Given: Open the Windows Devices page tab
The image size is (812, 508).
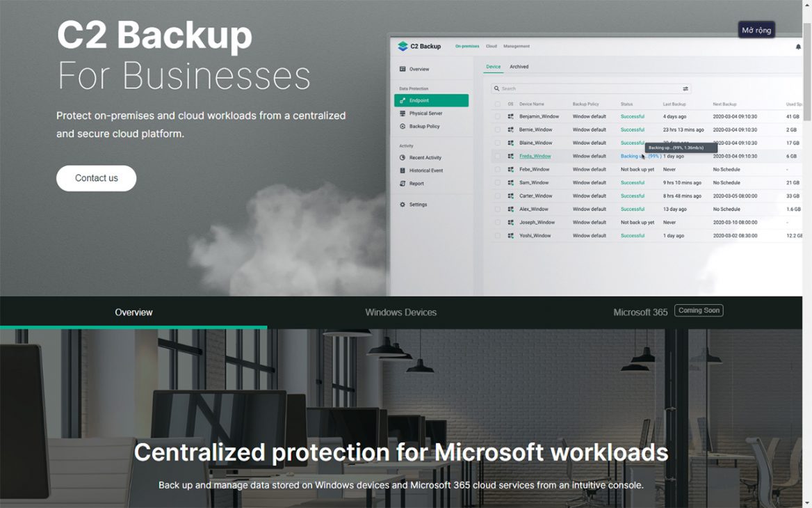Looking at the screenshot, I should pyautogui.click(x=401, y=312).
